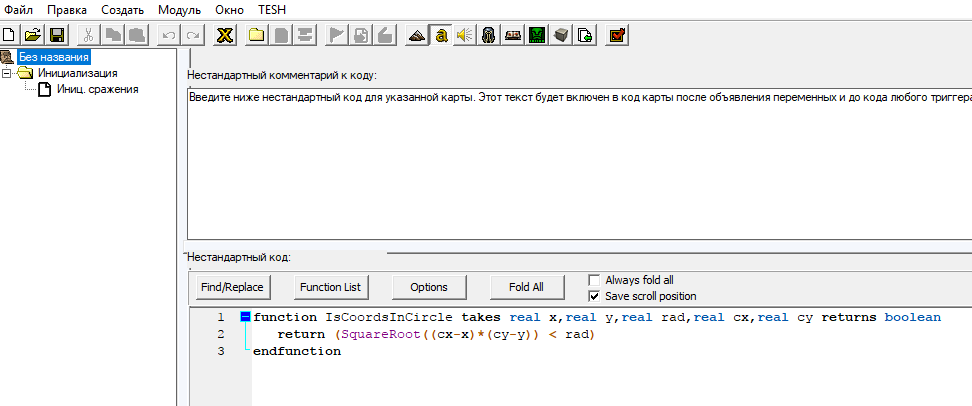Click the 'endfunction' line in code editor

point(297,351)
